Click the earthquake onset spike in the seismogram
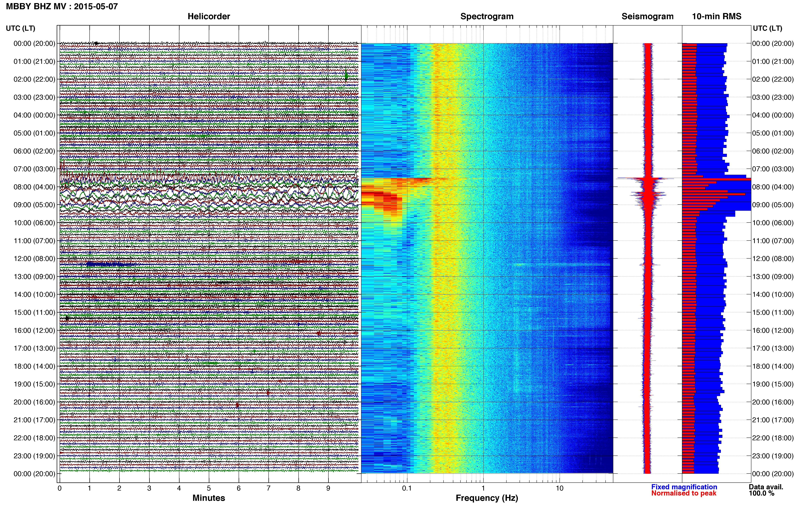The width and height of the screenshot is (812, 508). point(645,178)
